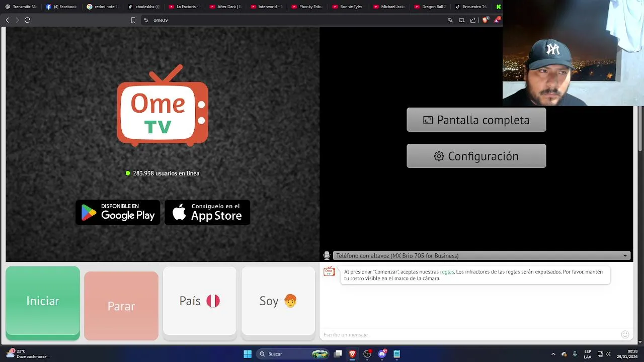Open the App Store badge
Image resolution: width=644 pixels, height=362 pixels.
pos(207,212)
